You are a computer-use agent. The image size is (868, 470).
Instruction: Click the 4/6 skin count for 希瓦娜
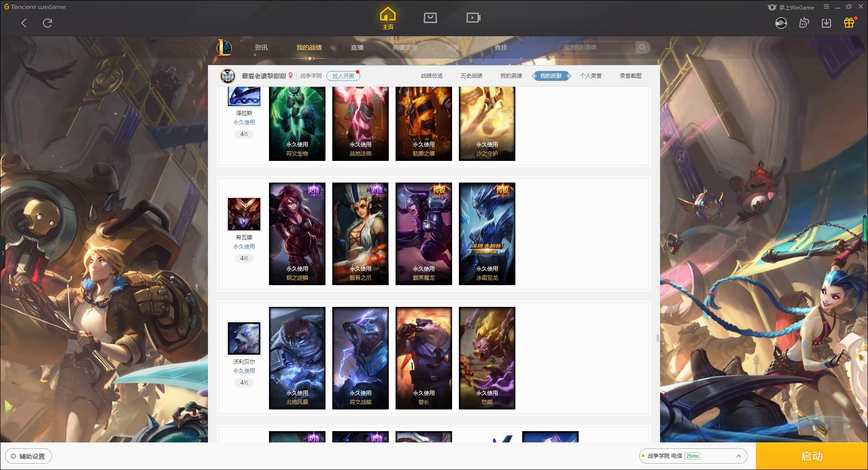(244, 258)
